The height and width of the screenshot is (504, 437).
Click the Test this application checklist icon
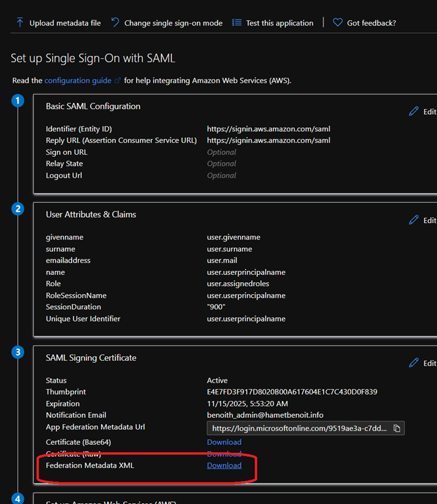click(x=237, y=23)
